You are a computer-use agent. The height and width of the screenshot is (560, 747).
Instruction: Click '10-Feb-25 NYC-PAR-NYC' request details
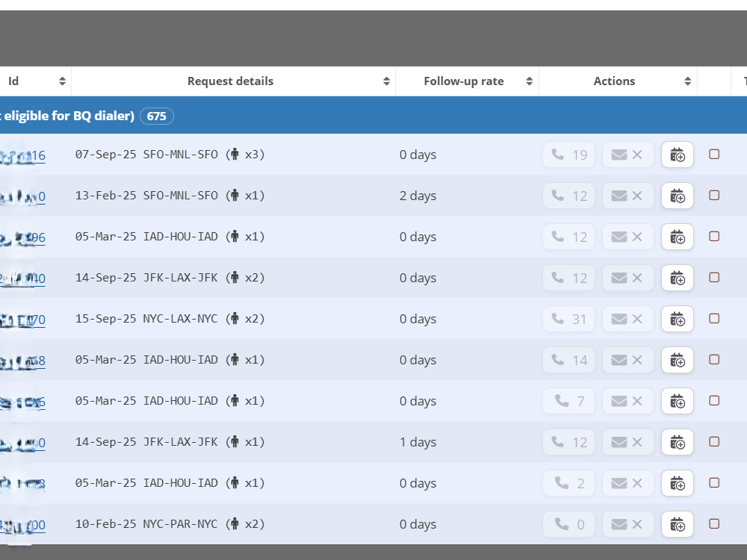pos(170,524)
